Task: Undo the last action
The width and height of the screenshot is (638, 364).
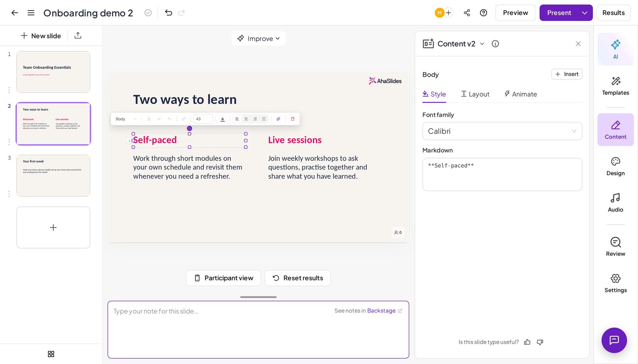Action: (x=169, y=13)
